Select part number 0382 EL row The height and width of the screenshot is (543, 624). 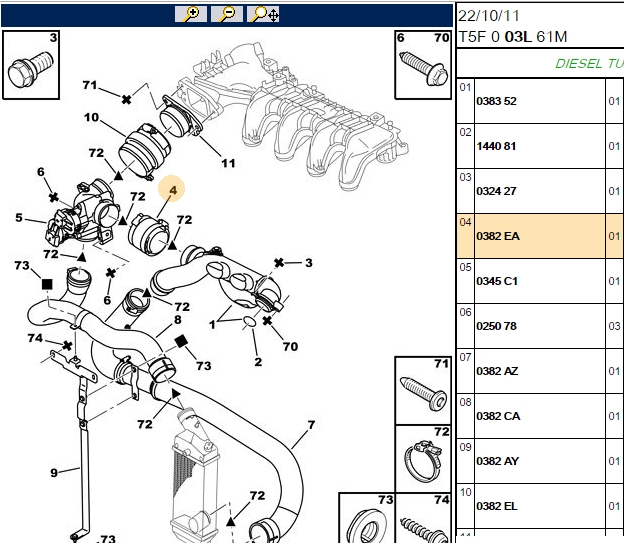pos(540,506)
